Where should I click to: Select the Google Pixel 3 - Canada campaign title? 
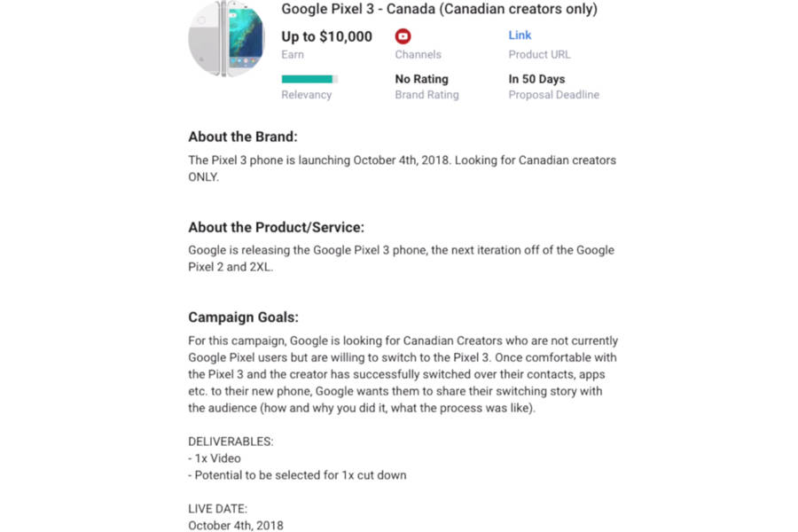pos(439,10)
